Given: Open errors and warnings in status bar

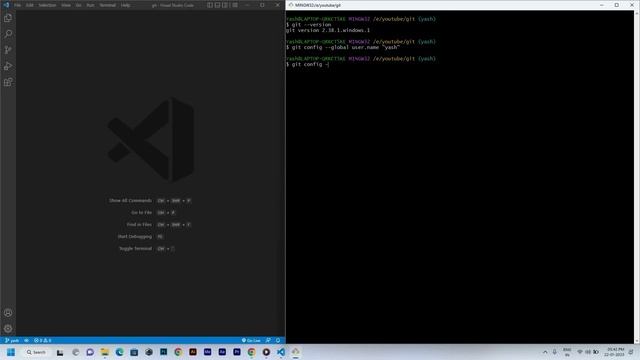Looking at the screenshot, I should point(42,340).
